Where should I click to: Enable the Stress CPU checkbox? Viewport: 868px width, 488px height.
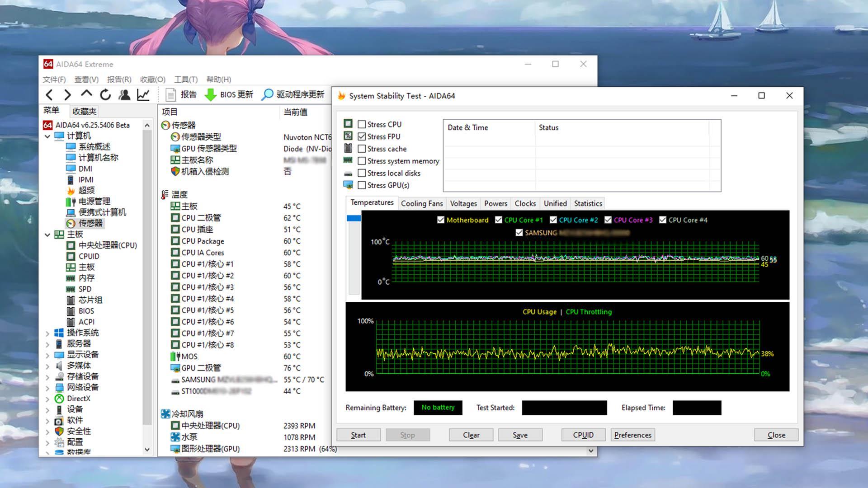[x=362, y=124]
